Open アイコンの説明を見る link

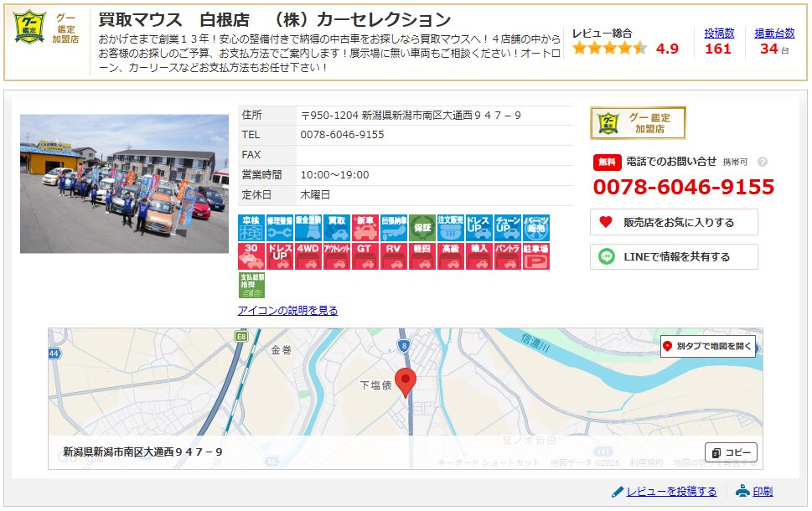287,310
